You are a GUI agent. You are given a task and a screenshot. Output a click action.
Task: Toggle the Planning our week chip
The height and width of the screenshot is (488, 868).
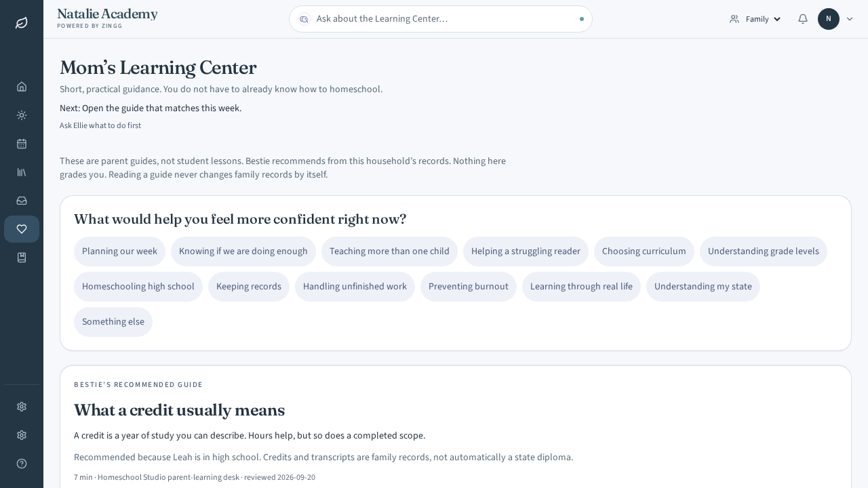119,251
